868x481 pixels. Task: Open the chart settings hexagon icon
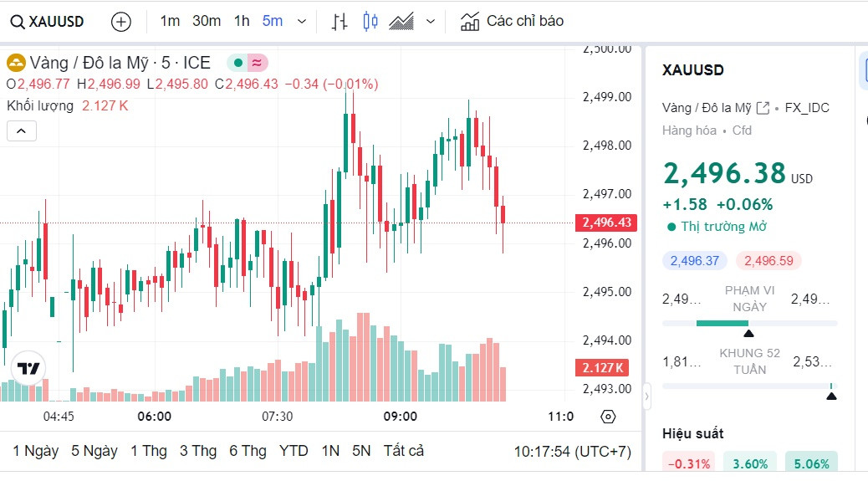point(608,417)
